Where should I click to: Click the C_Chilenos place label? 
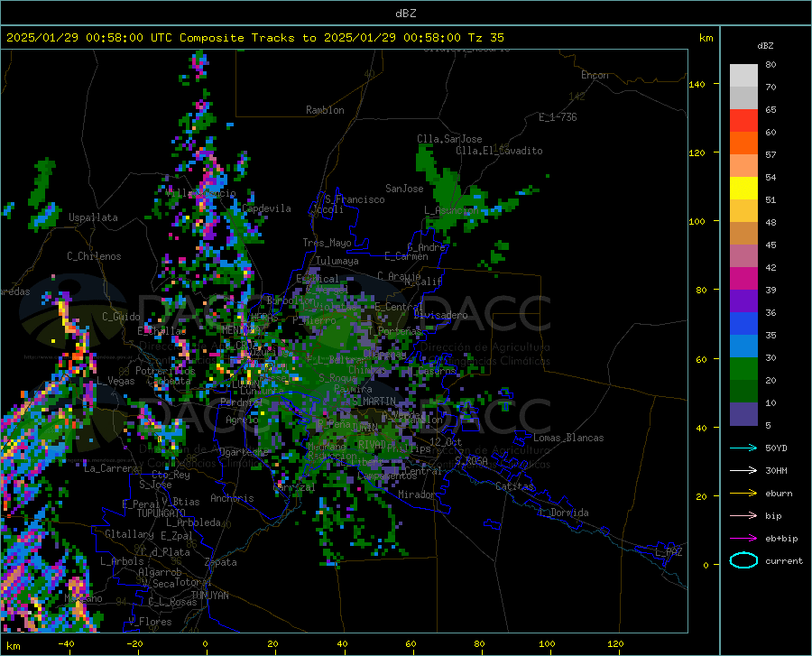(x=94, y=256)
